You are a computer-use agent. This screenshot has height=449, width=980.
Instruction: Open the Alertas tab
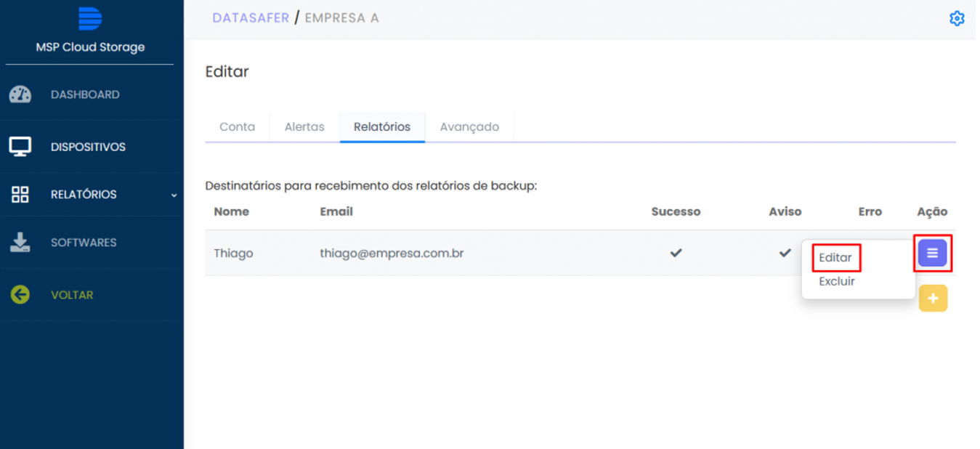[304, 127]
